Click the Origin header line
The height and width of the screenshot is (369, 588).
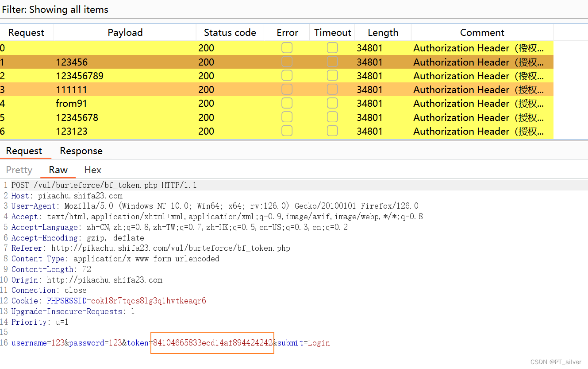[x=87, y=280]
